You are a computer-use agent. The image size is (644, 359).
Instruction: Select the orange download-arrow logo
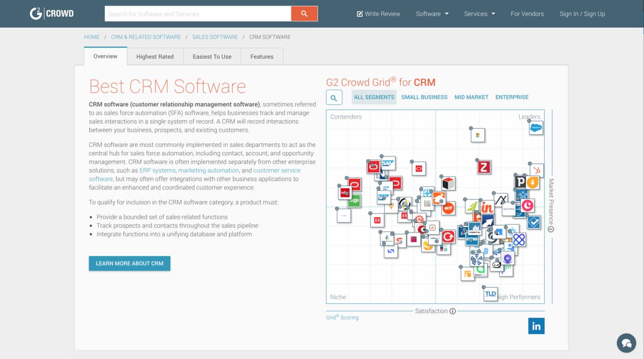click(532, 182)
